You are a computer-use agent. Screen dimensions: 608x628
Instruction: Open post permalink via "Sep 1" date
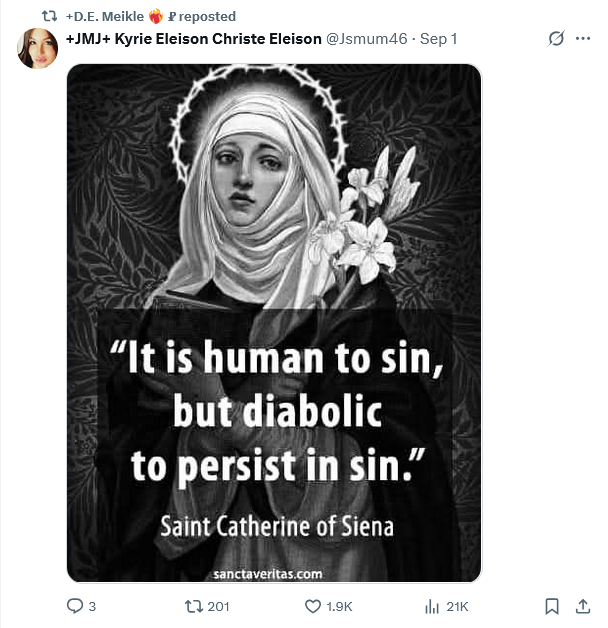point(439,39)
